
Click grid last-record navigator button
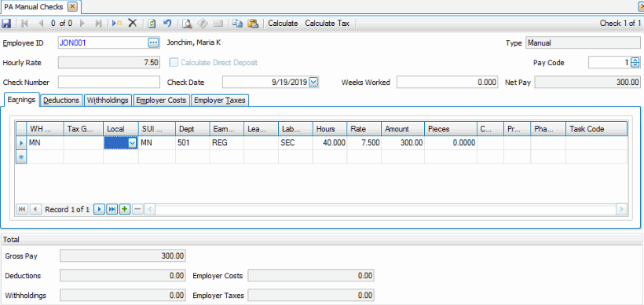point(112,209)
